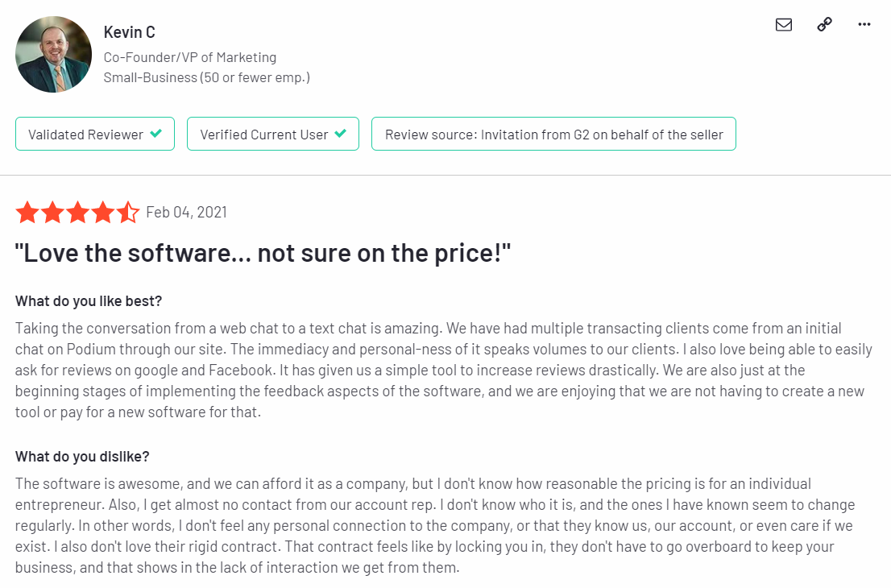Click the third rating star
Viewport: 891px width, 588px height.
pyautogui.click(x=78, y=213)
